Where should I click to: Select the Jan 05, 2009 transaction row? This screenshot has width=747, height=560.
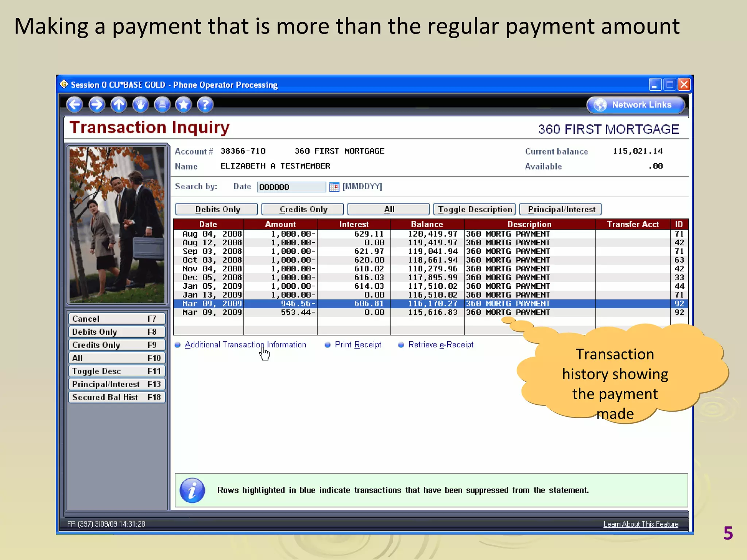[431, 286]
